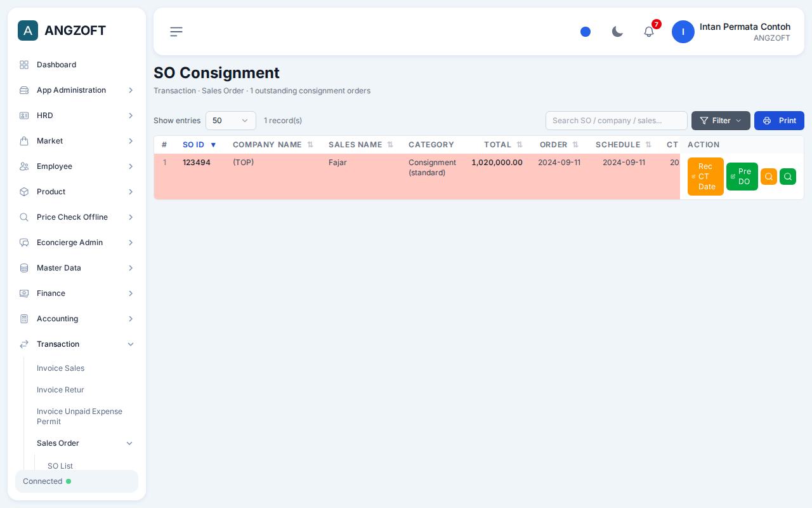The height and width of the screenshot is (508, 812).
Task: Click the Price Check Offline search icon
Action: pyautogui.click(x=24, y=217)
